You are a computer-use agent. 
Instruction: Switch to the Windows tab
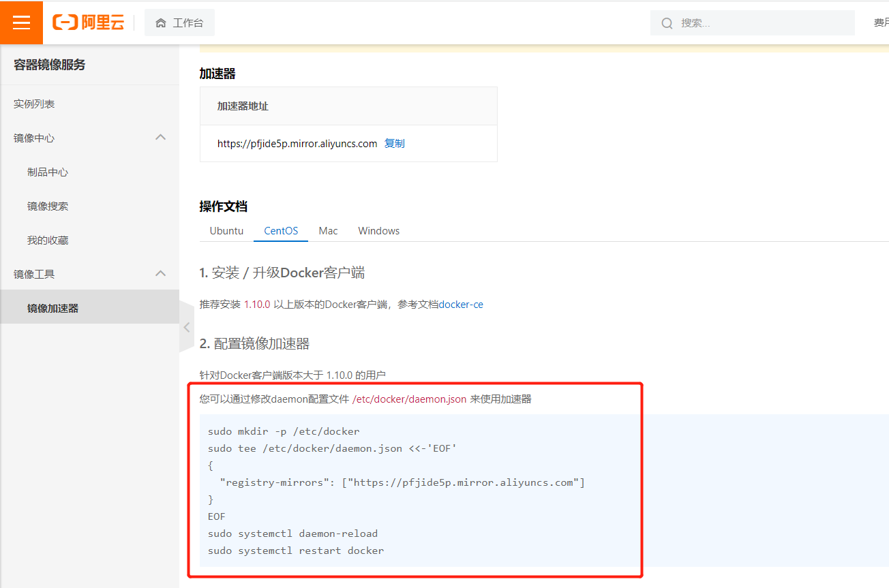(378, 231)
